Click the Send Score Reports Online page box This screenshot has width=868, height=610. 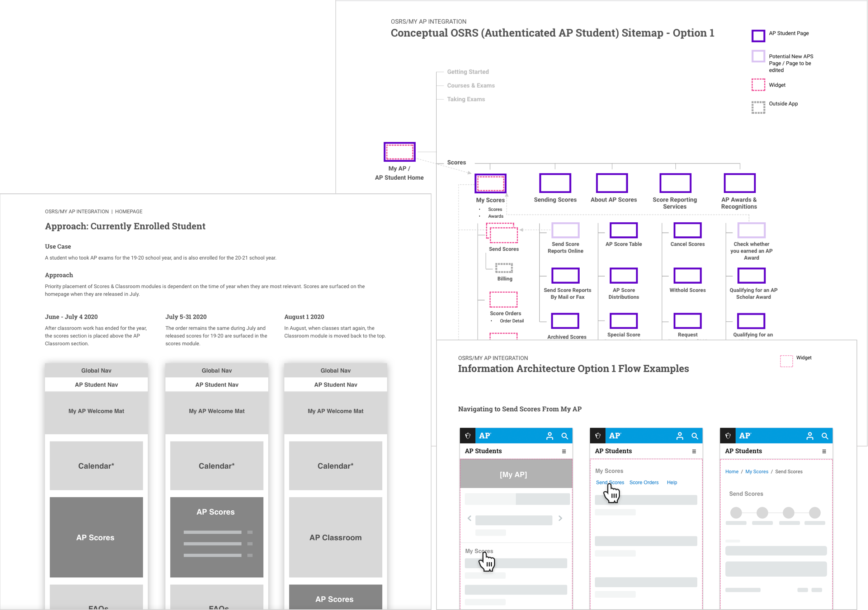565,230
